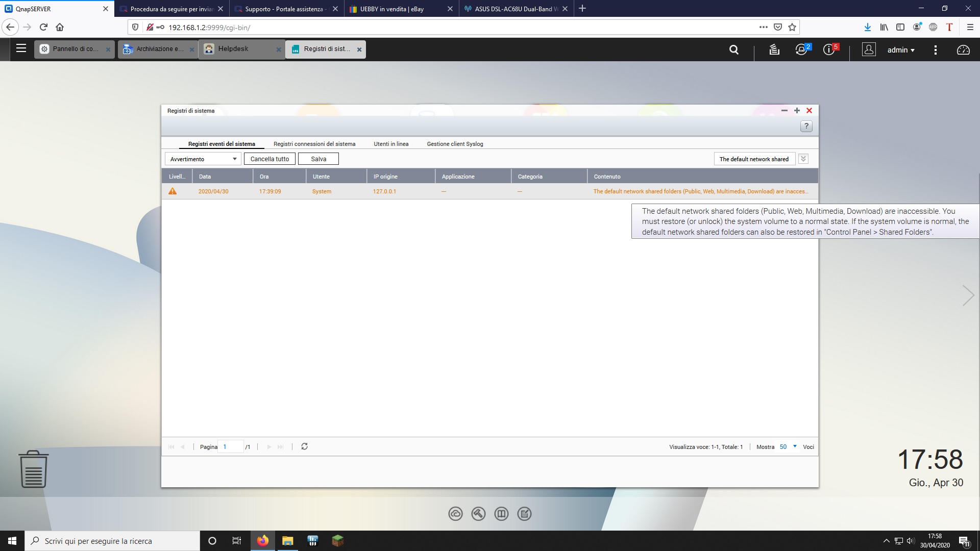Click the Salva button
The width and height of the screenshot is (980, 551).
318,159
